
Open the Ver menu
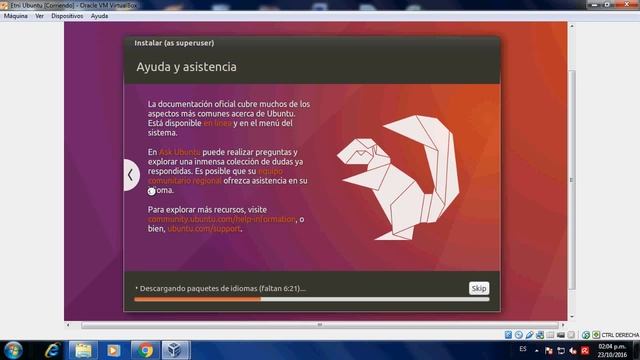tap(39, 16)
